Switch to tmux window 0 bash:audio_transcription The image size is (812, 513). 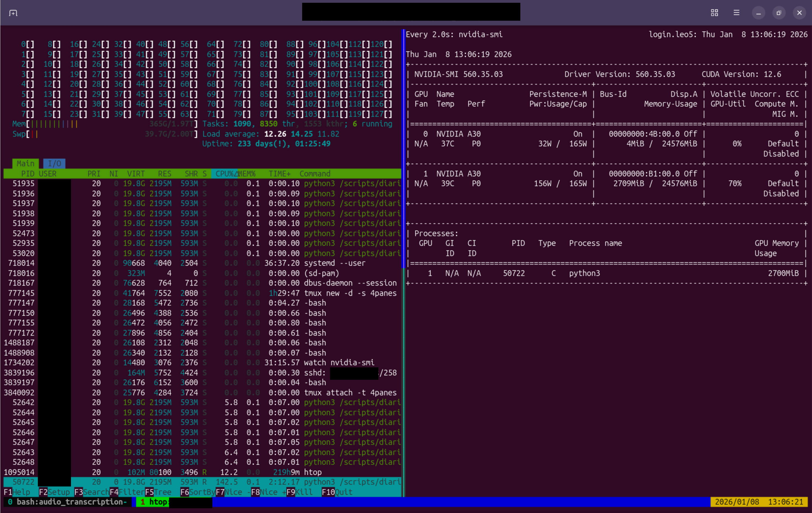(67, 502)
